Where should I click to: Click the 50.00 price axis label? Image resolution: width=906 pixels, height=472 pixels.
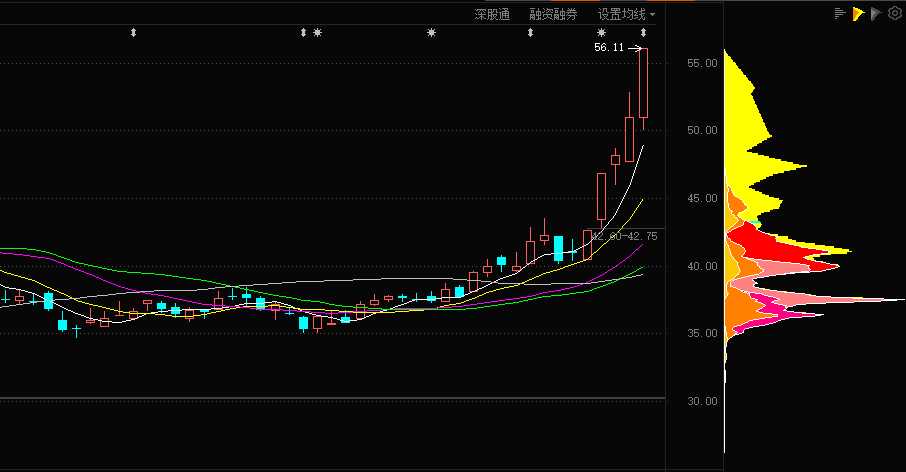702,130
